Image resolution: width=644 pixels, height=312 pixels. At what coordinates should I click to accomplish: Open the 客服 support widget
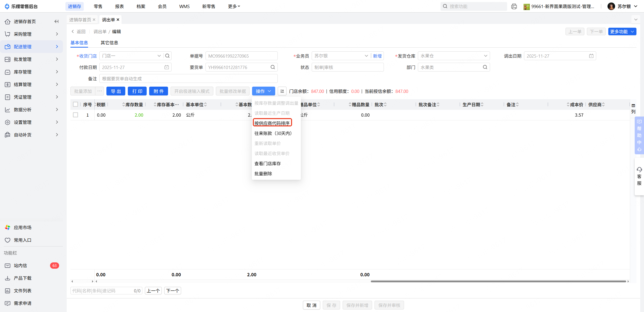coord(639,176)
